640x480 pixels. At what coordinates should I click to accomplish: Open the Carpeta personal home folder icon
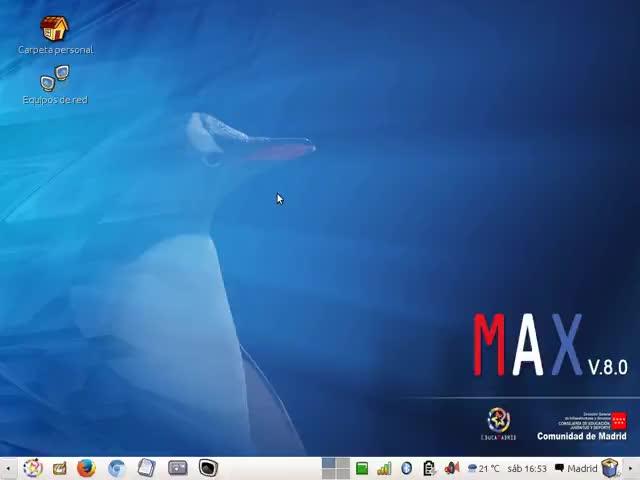pos(54,29)
